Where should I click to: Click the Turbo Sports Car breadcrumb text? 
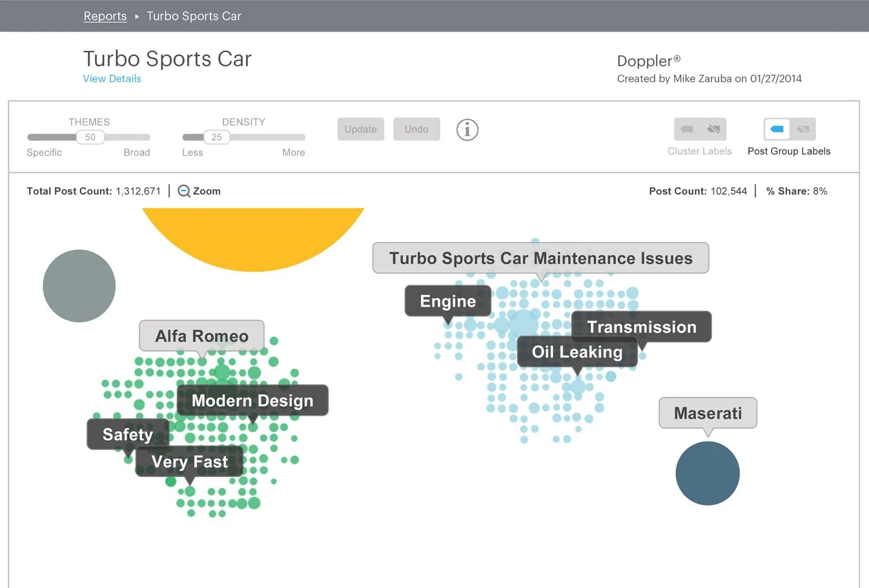point(194,16)
